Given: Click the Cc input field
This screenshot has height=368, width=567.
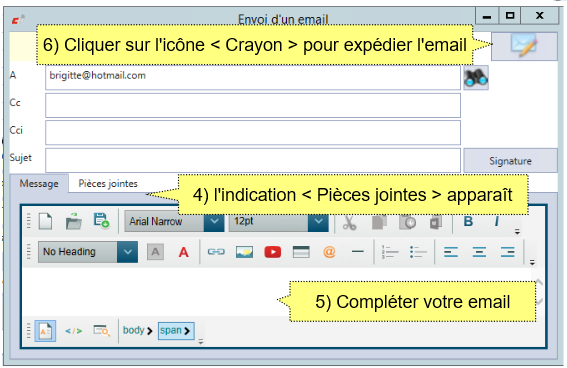Looking at the screenshot, I should point(253,105).
